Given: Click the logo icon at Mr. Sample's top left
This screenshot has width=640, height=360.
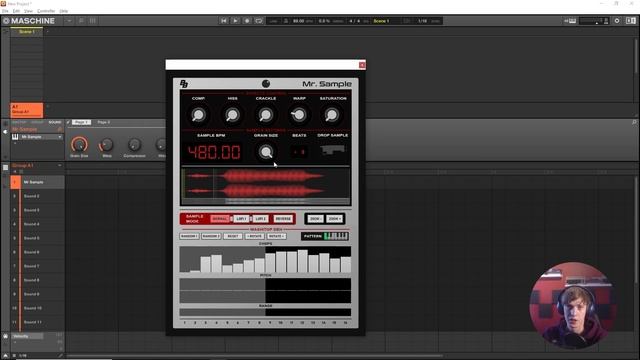Looking at the screenshot, I should [x=184, y=84].
